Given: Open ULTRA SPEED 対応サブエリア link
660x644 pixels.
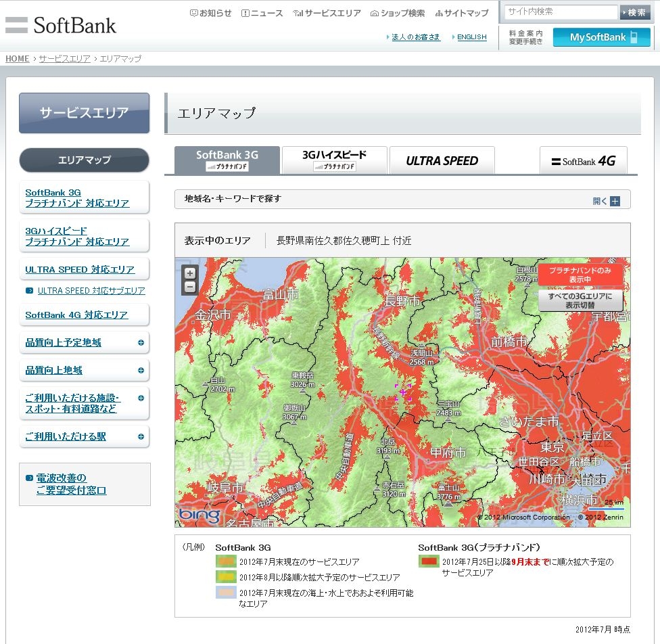Looking at the screenshot, I should point(91,291).
